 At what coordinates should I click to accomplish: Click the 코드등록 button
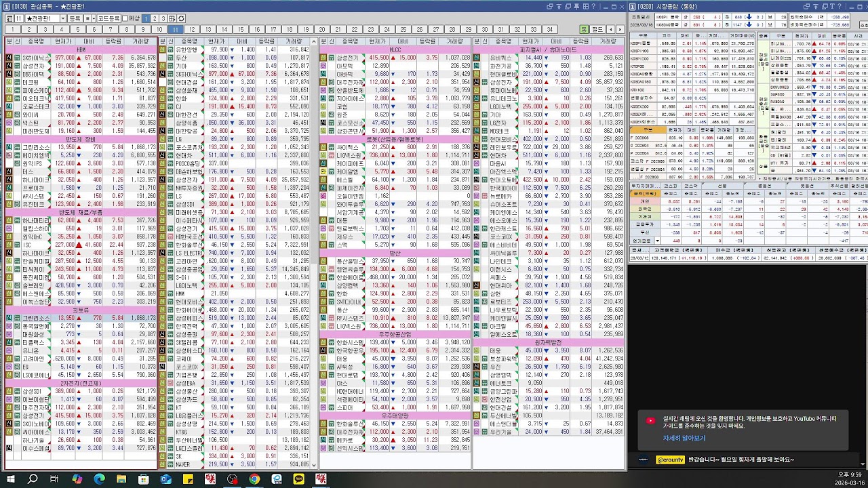108,18
